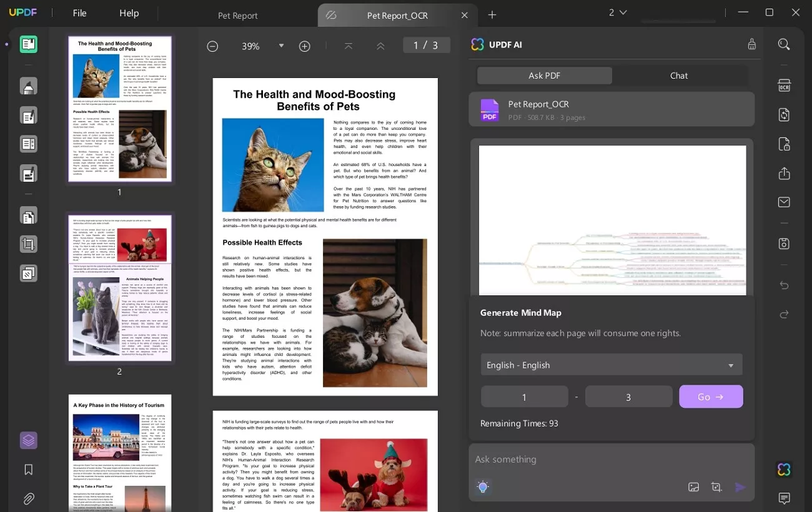Focus the Ask something input box
Image resolution: width=812 pixels, height=512 pixels.
click(x=611, y=460)
